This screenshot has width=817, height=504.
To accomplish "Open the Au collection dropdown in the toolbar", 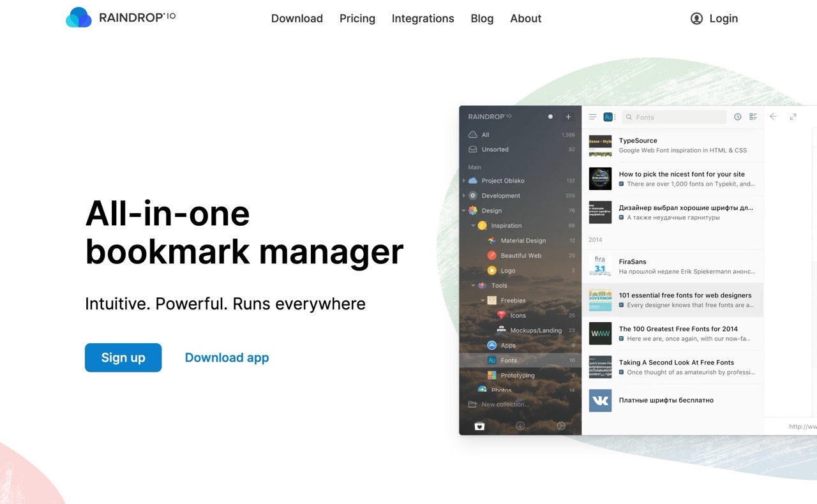I will [610, 117].
